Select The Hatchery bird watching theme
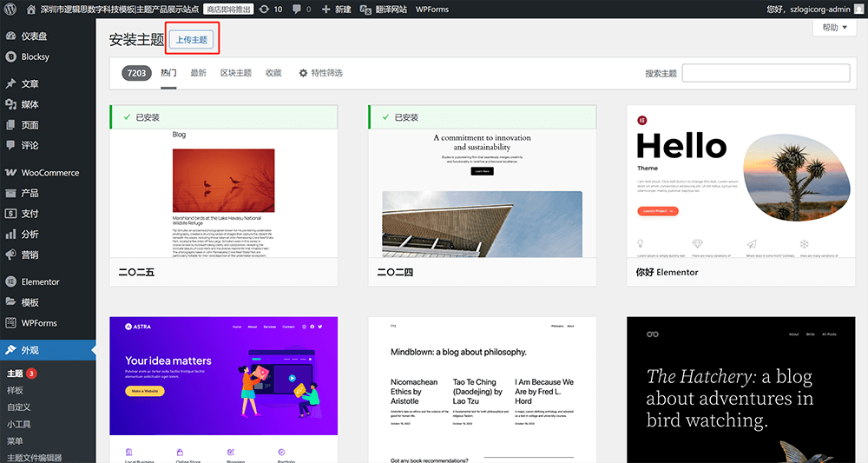The width and height of the screenshot is (868, 463). point(740,390)
